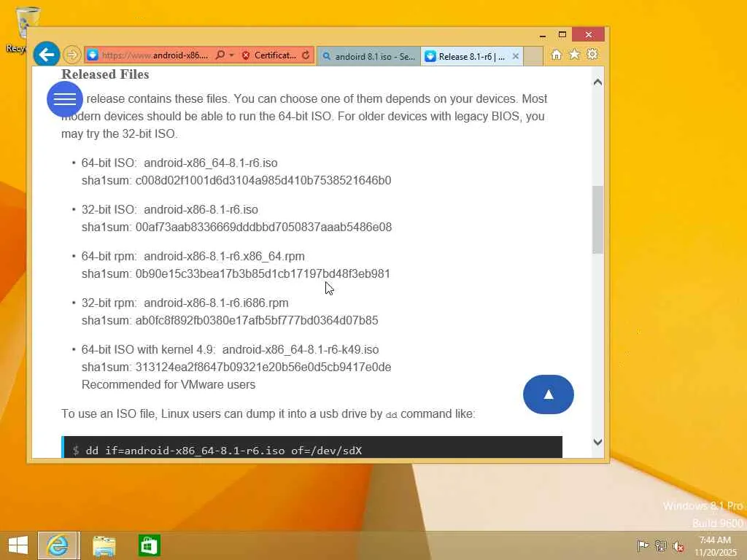Open favorites star icon
Viewport: 747px width, 560px height.
[575, 54]
